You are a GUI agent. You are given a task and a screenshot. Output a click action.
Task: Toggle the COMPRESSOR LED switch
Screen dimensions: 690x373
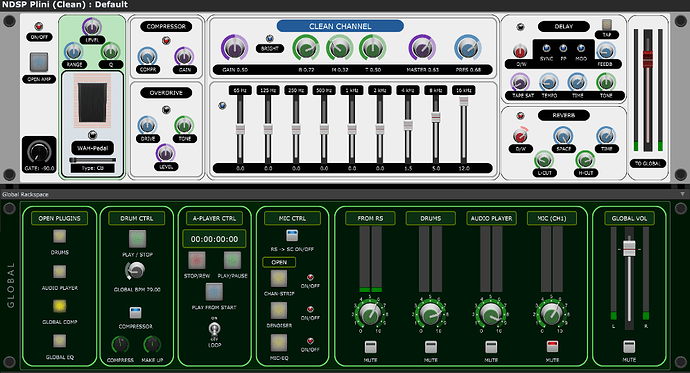[x=166, y=41]
